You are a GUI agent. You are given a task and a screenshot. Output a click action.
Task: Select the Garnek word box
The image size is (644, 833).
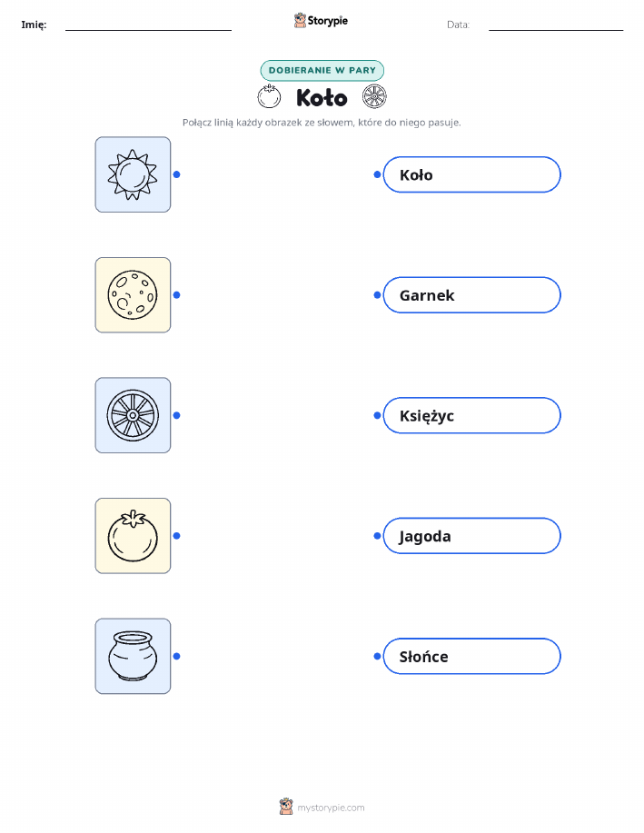point(471,295)
